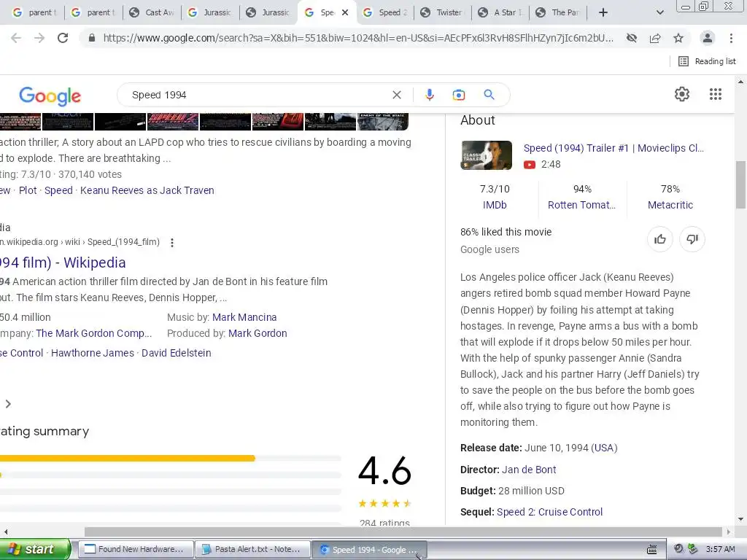Search by image with camera icon
Viewport: 747px width, 560px height.
click(458, 95)
